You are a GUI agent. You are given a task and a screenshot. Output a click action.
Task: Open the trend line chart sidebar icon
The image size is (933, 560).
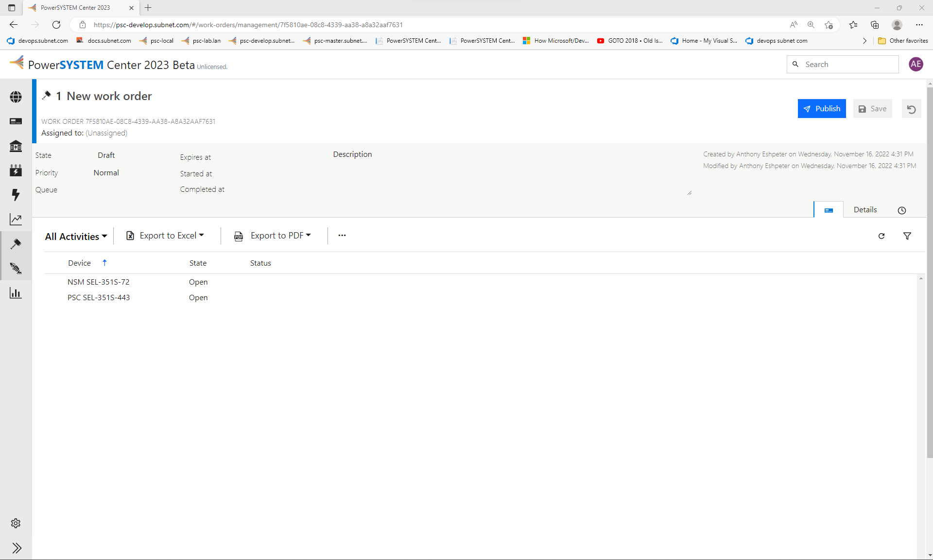pos(16,220)
